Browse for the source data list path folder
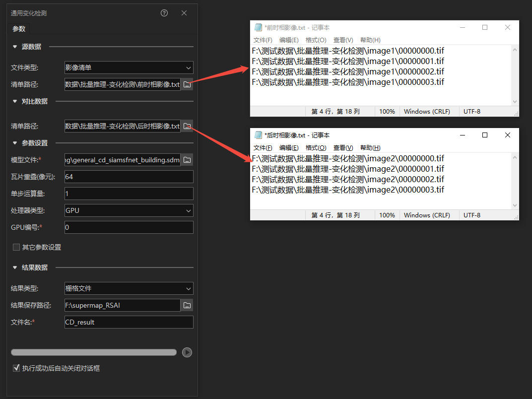 [187, 85]
